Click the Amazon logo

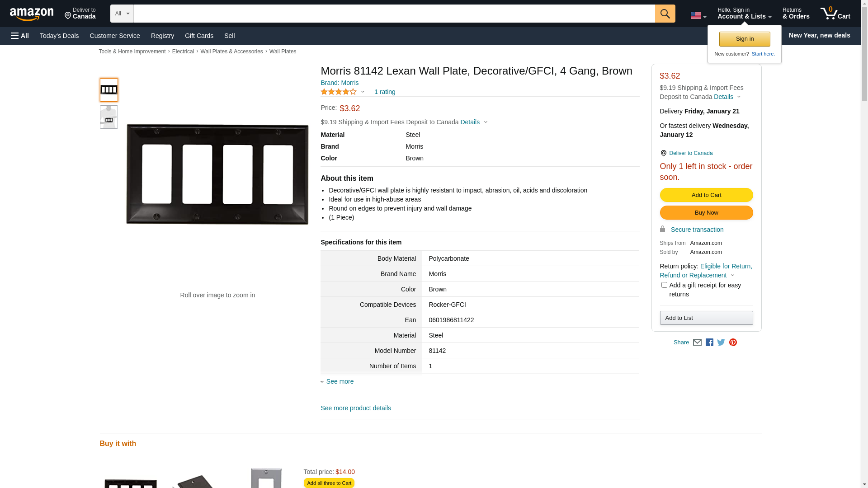click(x=32, y=14)
